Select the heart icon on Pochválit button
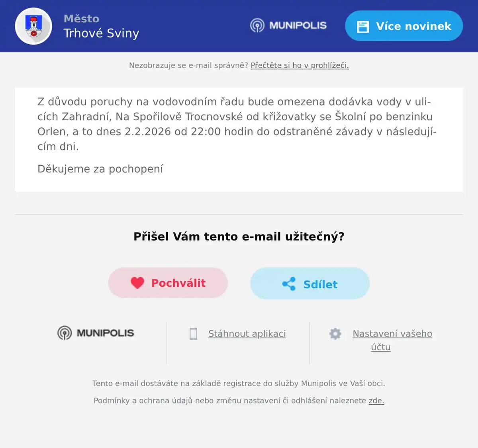478x448 pixels. 138,282
